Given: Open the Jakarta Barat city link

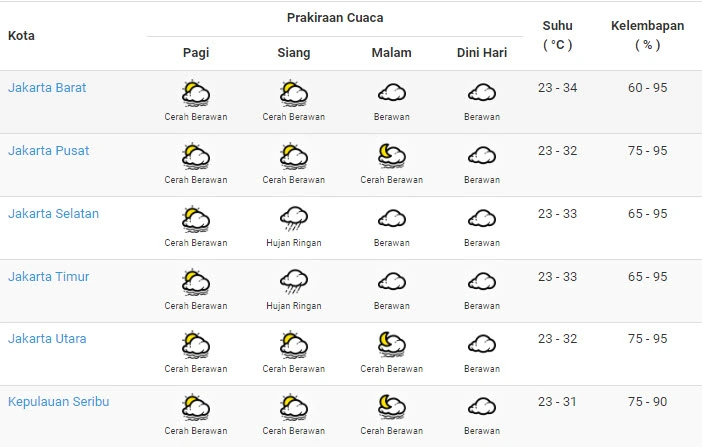Looking at the screenshot, I should pyautogui.click(x=47, y=87).
